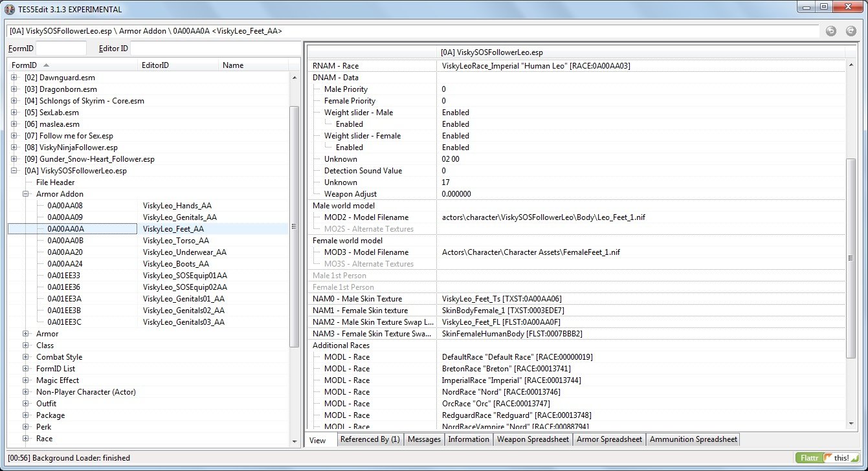
Task: Expand the Schlongs of Skyrim - Core.esm node
Action: point(14,101)
